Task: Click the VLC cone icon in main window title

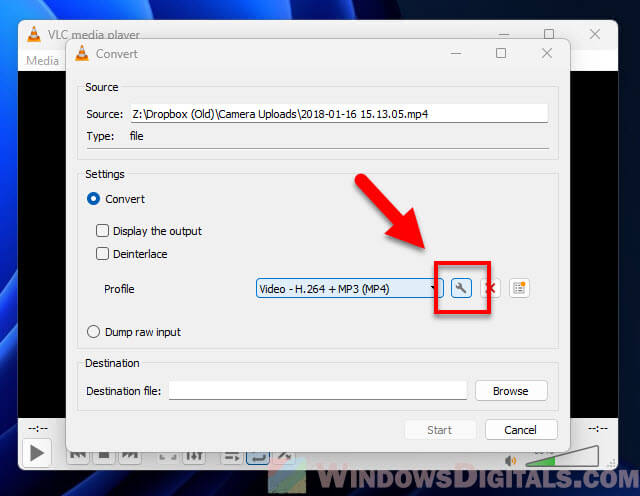Action: pyautogui.click(x=34, y=34)
